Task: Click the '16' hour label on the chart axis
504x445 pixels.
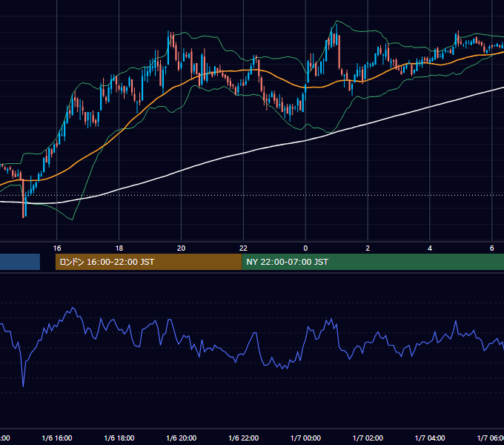Action: [57, 248]
